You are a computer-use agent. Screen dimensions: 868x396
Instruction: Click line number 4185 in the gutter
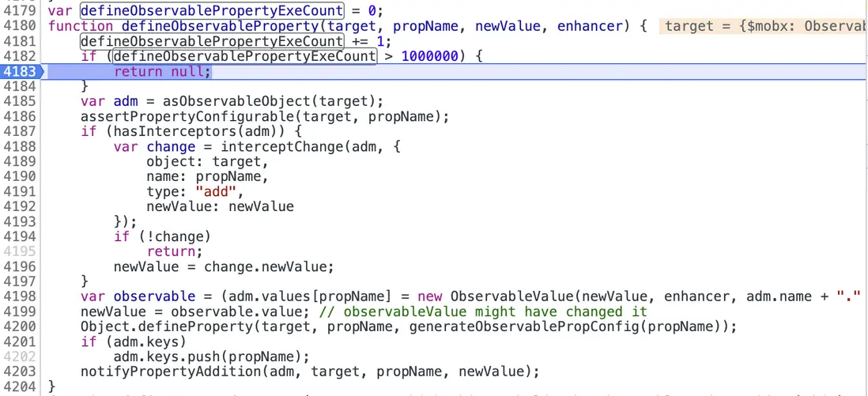click(20, 101)
